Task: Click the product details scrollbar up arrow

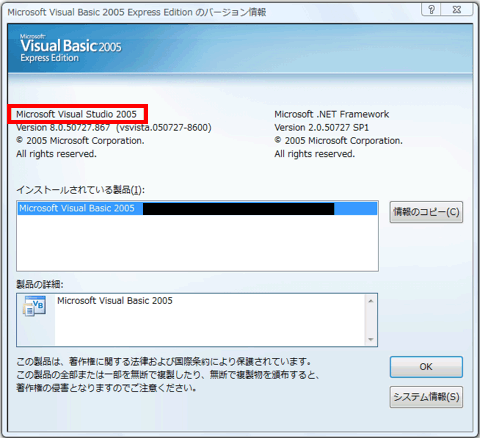Action: (x=371, y=301)
